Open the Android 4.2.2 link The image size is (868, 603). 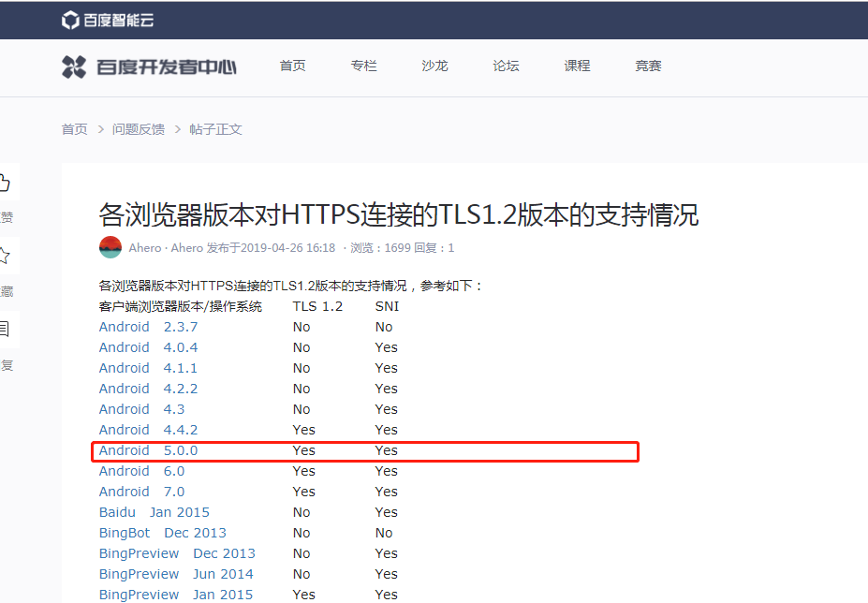pos(148,389)
